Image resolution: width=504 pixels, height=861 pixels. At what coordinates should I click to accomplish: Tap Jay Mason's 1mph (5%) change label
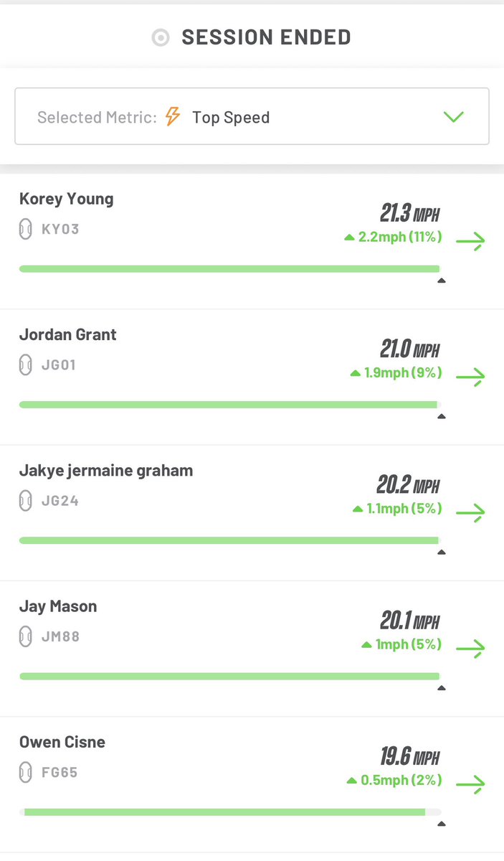pos(401,644)
